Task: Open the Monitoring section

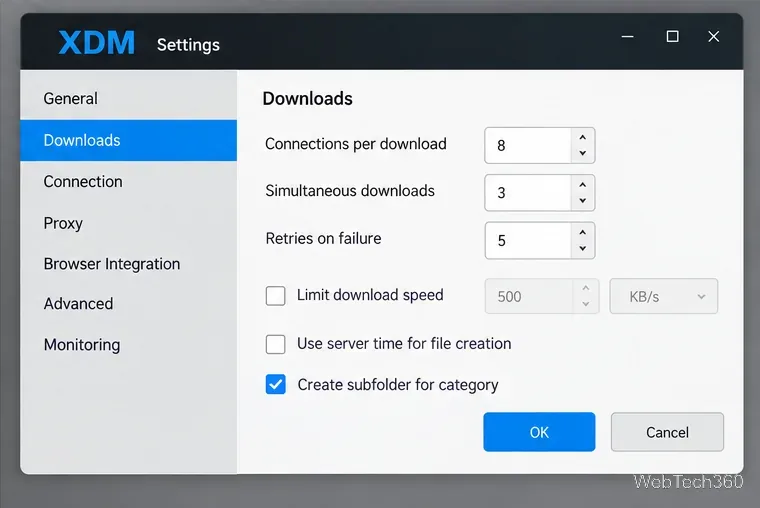Action: point(128,345)
